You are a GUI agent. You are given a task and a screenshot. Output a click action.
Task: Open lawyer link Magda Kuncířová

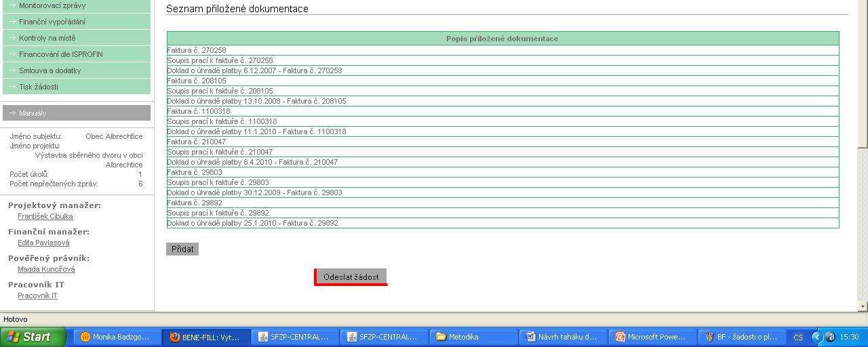pyautogui.click(x=46, y=269)
